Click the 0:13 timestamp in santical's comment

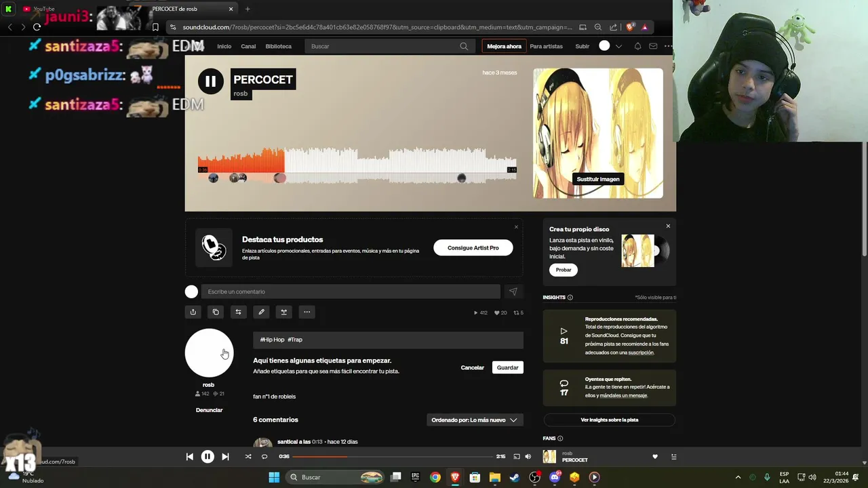tap(317, 442)
